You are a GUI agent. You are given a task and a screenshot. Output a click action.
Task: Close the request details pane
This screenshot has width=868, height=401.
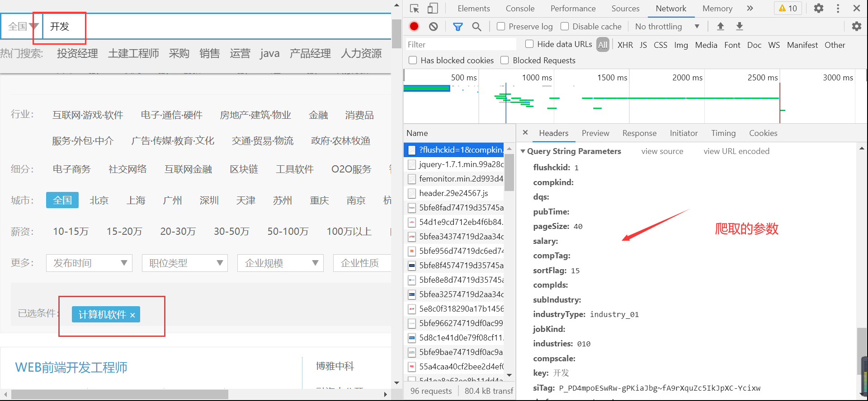[525, 132]
